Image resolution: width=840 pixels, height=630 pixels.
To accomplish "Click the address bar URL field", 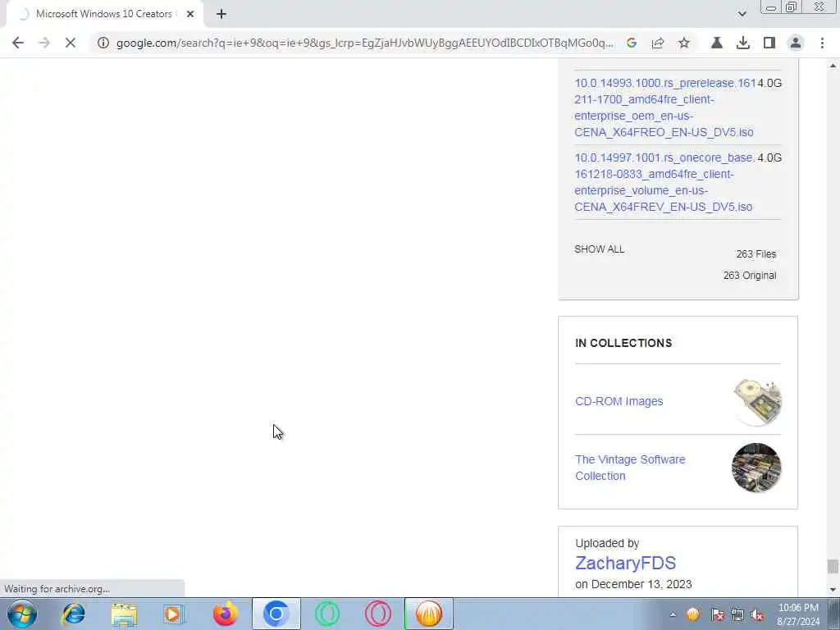I will pos(365,43).
